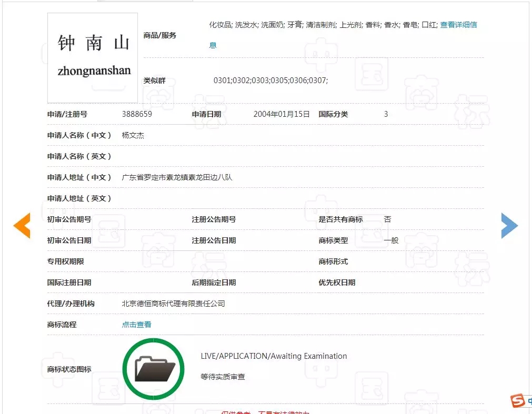Click the 优先权日期 label
Image resolution: width=532 pixels, height=414 pixels.
coord(337,282)
